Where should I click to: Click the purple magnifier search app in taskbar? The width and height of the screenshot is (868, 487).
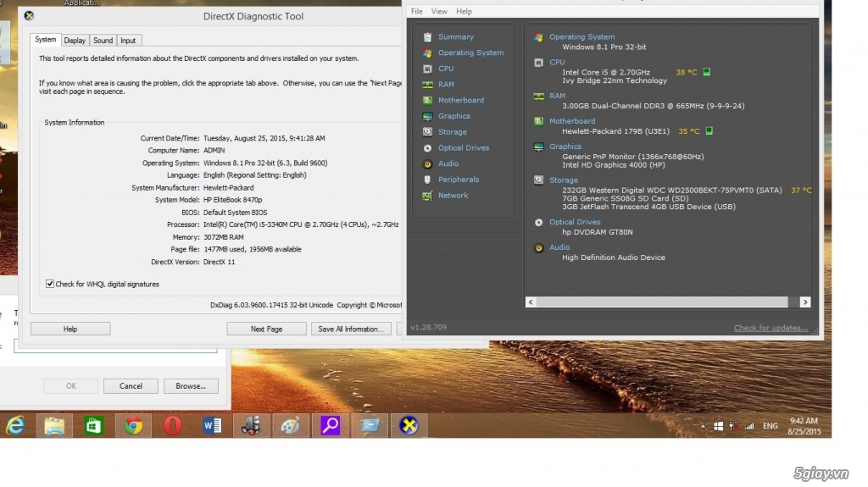[x=330, y=425]
